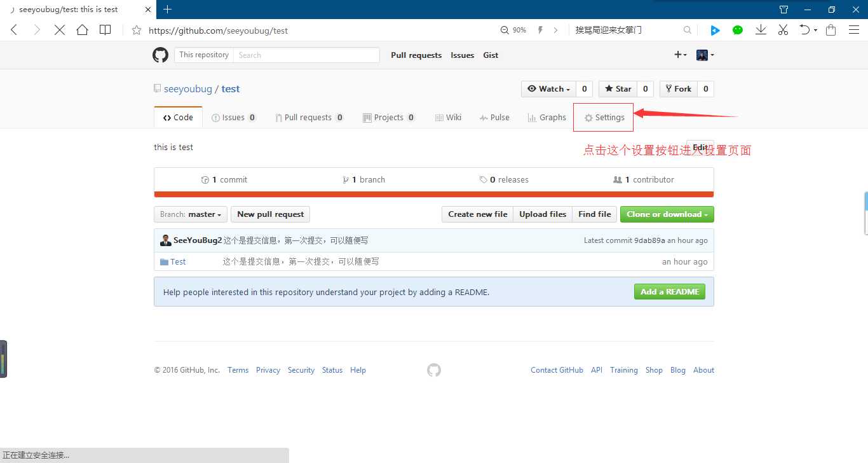Open the seeyoubug owner link
Viewport: 868px width, 463px height.
point(188,89)
